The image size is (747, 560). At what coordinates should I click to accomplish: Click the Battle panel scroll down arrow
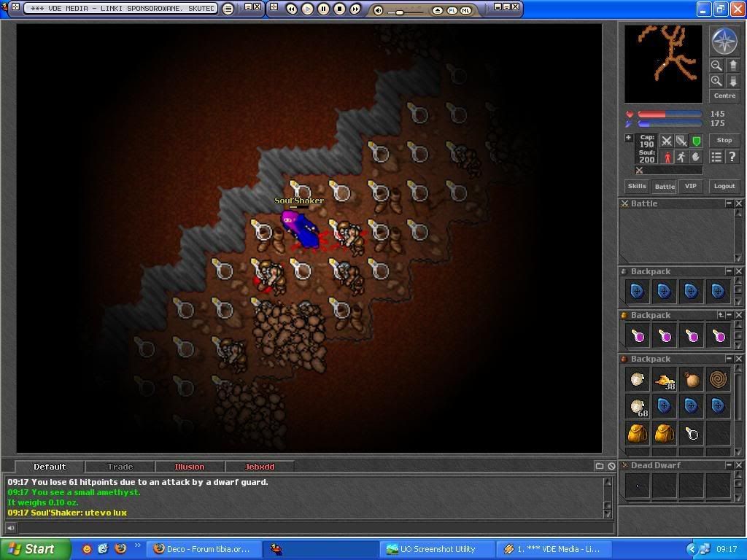coord(738,257)
